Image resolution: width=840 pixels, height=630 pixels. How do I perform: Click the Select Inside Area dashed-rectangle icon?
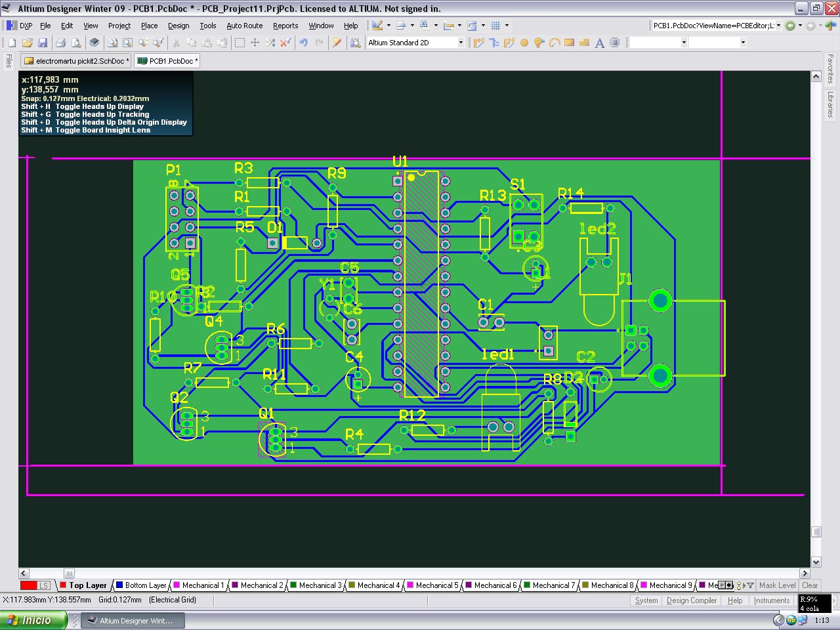(240, 43)
